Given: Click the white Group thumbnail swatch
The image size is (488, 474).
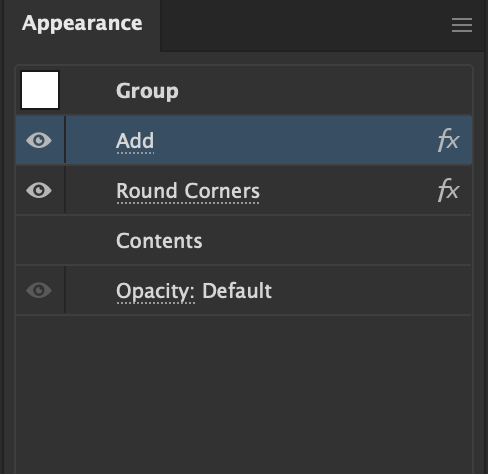Looking at the screenshot, I should (x=40, y=90).
